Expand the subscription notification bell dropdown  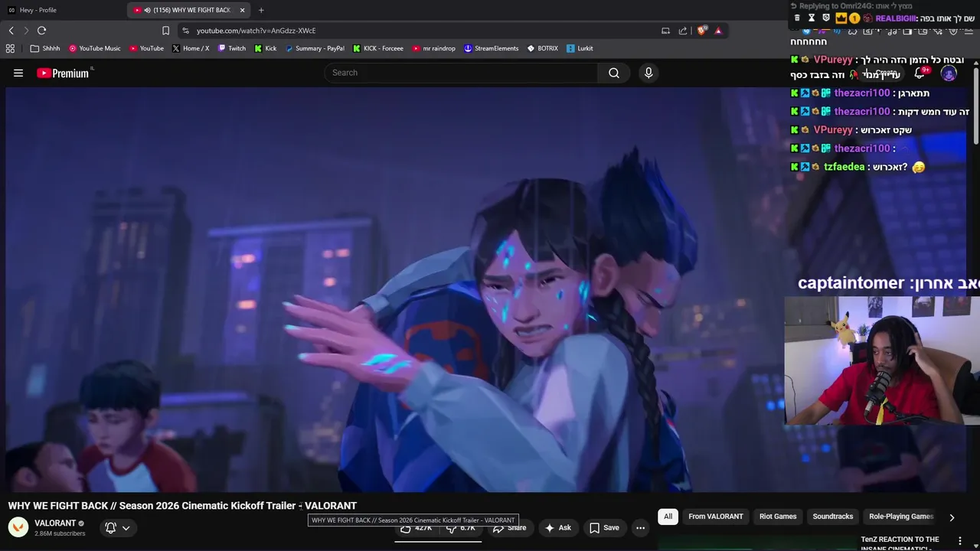click(118, 528)
